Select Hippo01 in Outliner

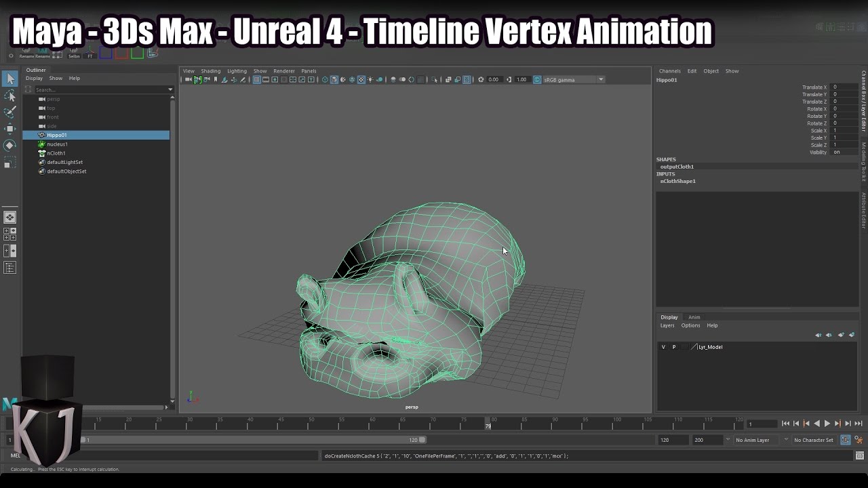click(96, 135)
